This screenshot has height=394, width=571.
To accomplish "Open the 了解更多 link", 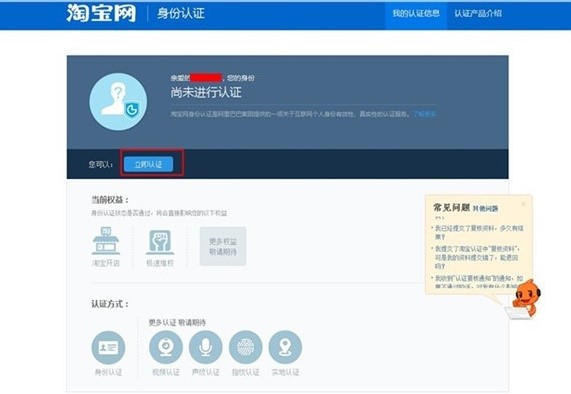I will [x=424, y=114].
